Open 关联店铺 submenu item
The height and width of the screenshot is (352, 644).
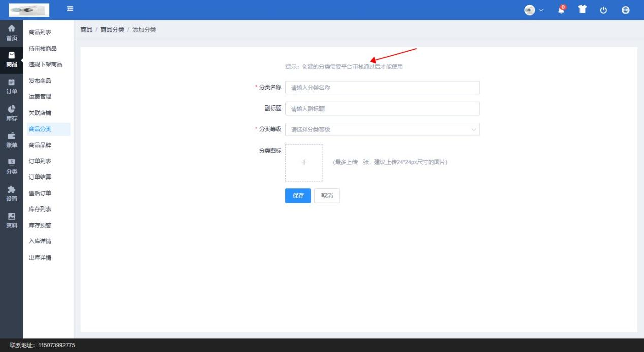(40, 113)
